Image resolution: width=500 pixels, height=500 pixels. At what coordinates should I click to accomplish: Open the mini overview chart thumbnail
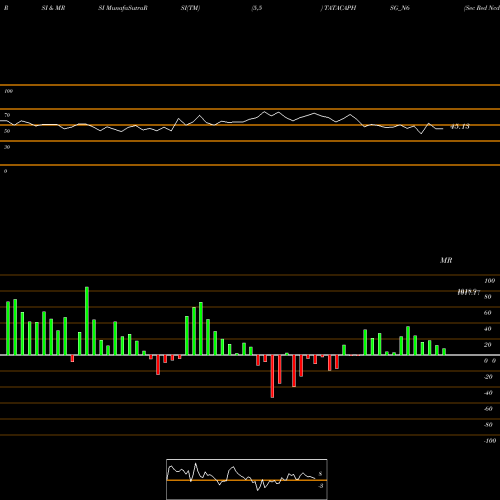tap(247, 479)
